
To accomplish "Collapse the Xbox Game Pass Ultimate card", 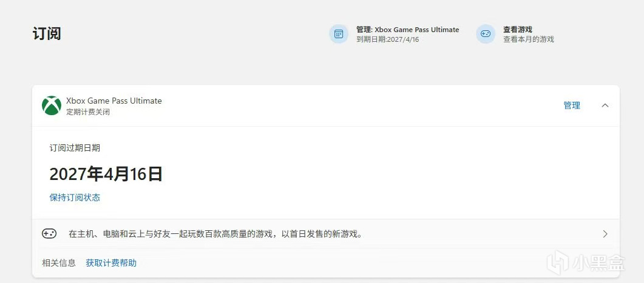I will pos(605,105).
